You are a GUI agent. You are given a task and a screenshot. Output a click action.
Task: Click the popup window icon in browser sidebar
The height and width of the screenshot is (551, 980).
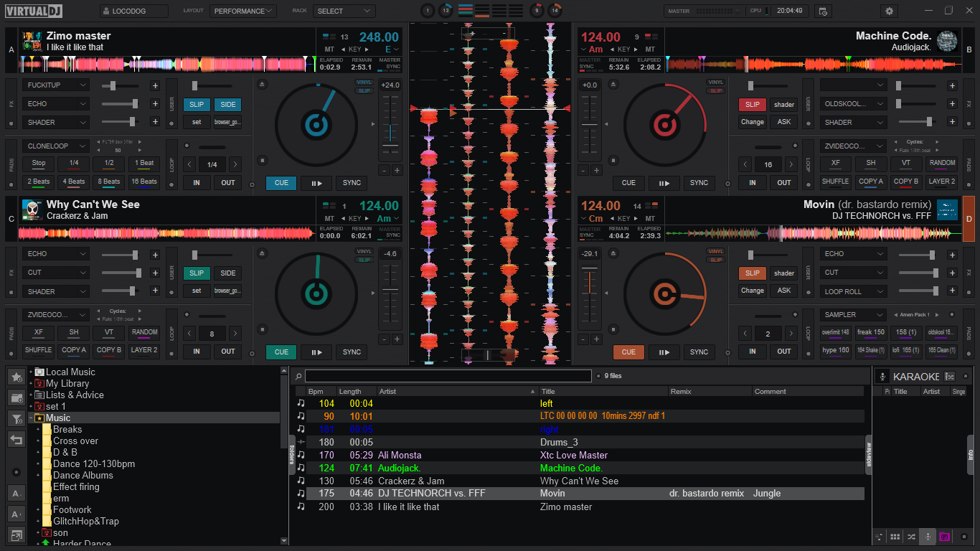click(x=17, y=534)
